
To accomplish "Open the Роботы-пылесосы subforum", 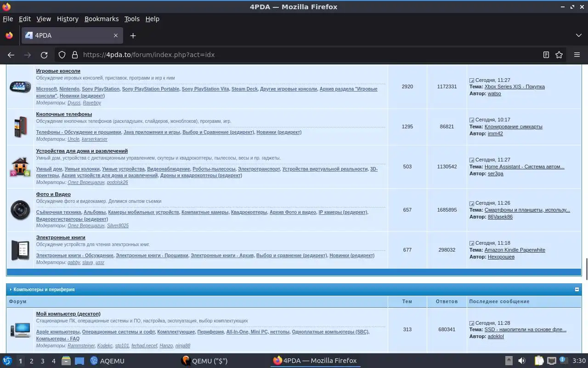I will tap(214, 169).
